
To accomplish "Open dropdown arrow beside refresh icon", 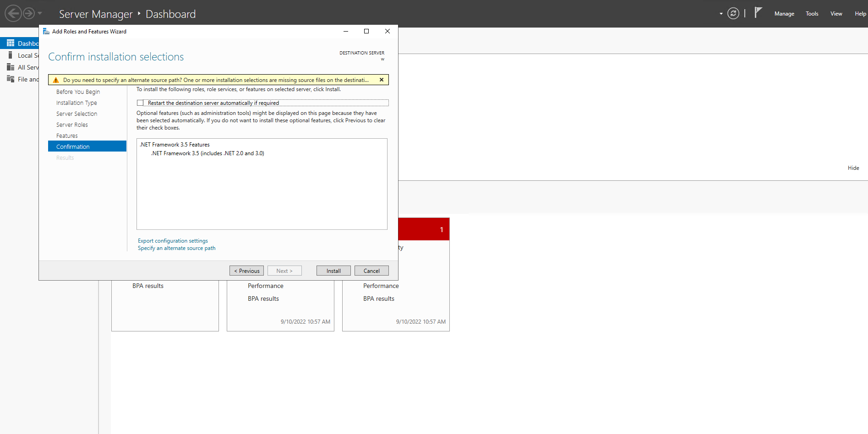I will 721,14.
